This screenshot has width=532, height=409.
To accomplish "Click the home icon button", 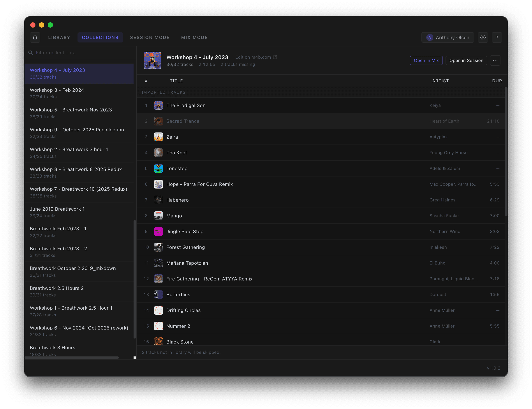I will pyautogui.click(x=35, y=37).
